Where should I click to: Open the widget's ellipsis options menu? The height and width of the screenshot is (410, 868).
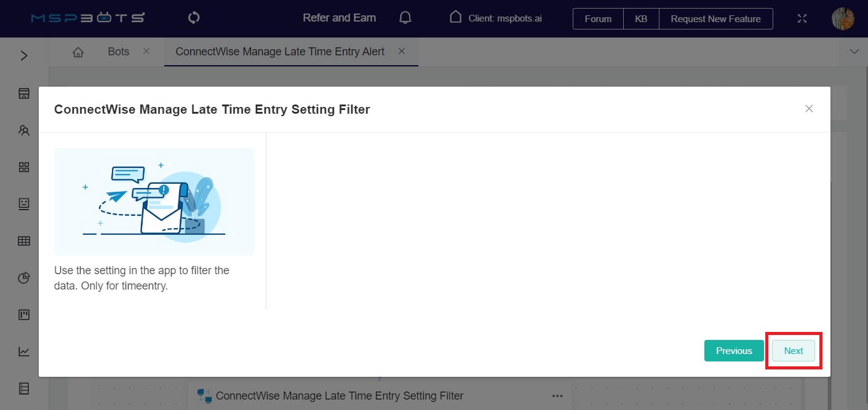pos(557,396)
